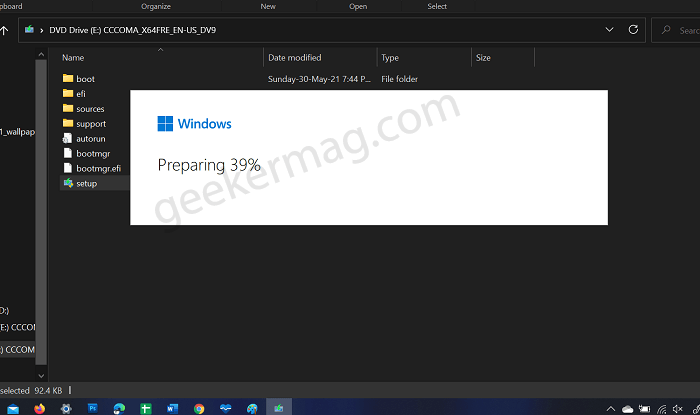This screenshot has height=415, width=700.
Task: Select the D:) drive in sidebar
Action: click(4, 311)
